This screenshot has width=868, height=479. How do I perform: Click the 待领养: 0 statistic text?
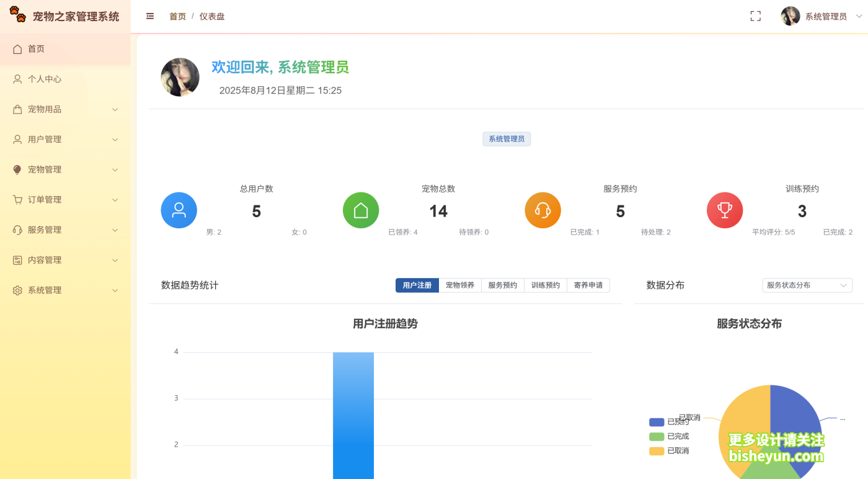pyautogui.click(x=474, y=232)
